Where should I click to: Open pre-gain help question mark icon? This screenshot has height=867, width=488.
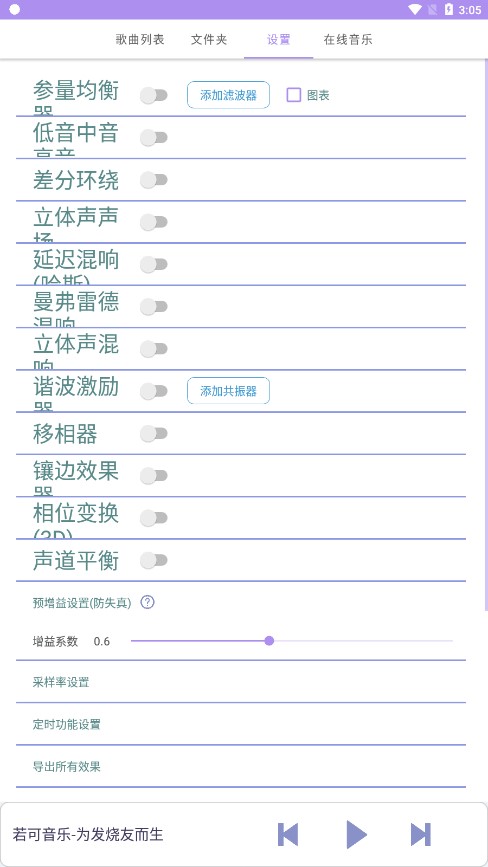point(147,602)
